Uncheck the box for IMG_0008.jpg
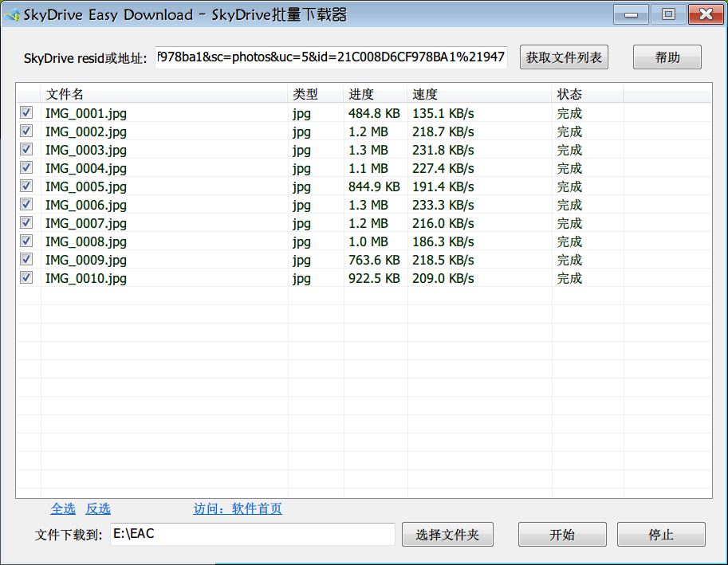728x565 pixels. 26,241
